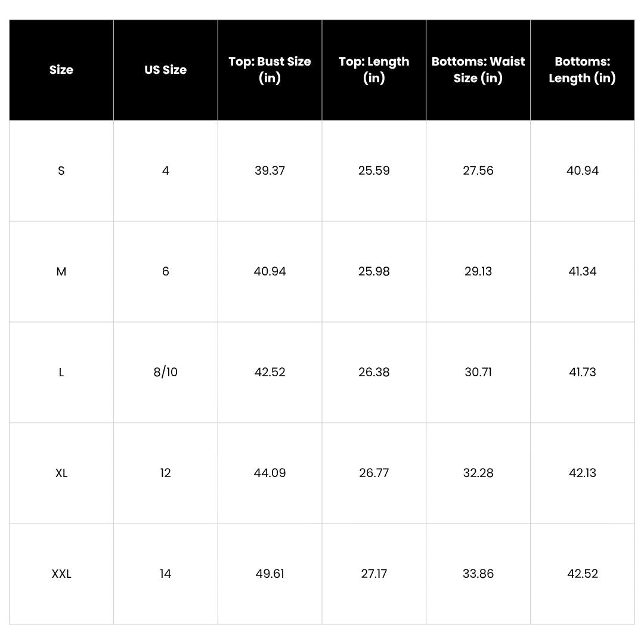The image size is (644, 644).
Task: Select the XXL size cell
Action: (61, 574)
